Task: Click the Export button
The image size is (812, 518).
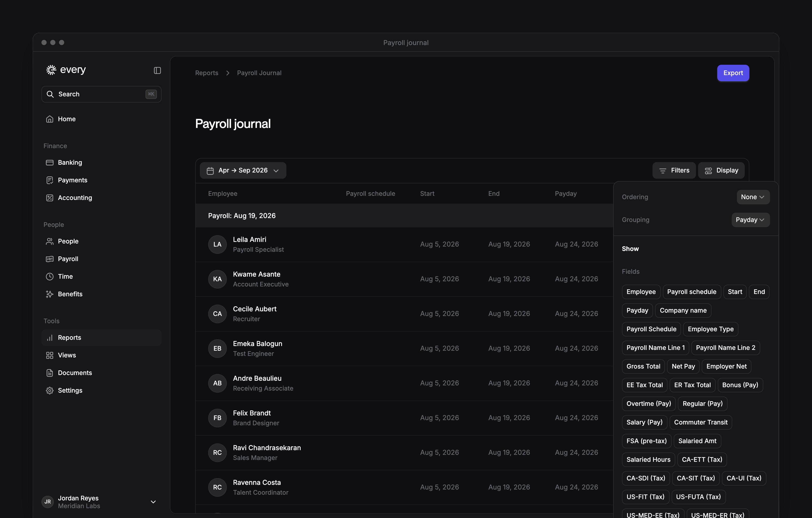Action: tap(733, 73)
